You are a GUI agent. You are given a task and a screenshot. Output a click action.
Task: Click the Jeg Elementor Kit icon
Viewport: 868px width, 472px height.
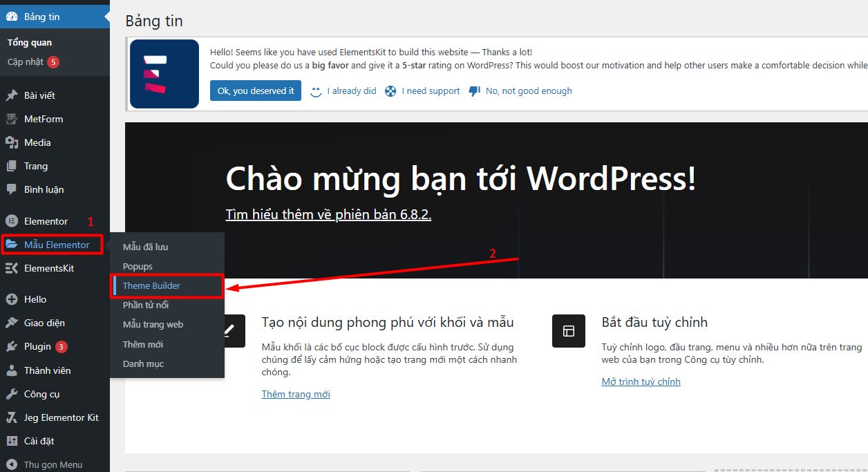coord(12,417)
